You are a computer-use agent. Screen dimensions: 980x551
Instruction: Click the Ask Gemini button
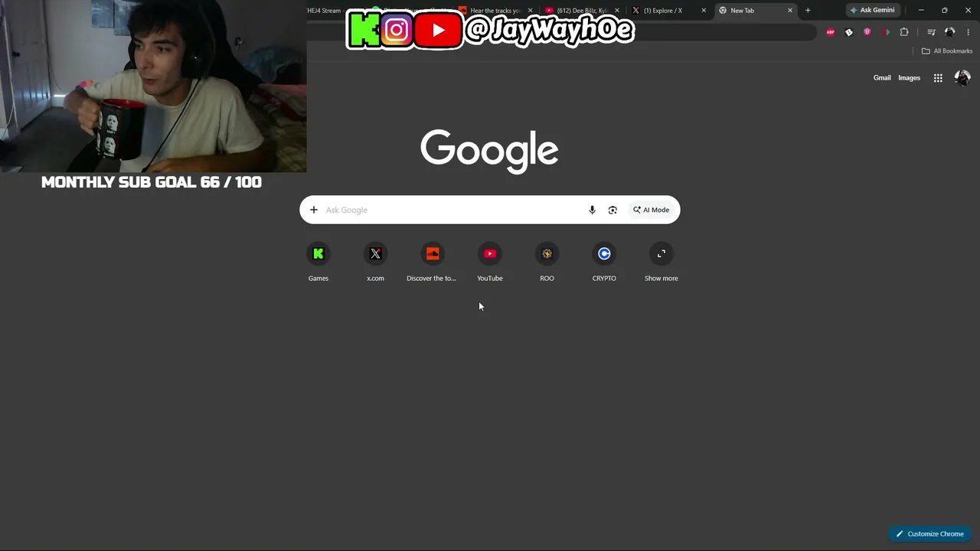(872, 11)
